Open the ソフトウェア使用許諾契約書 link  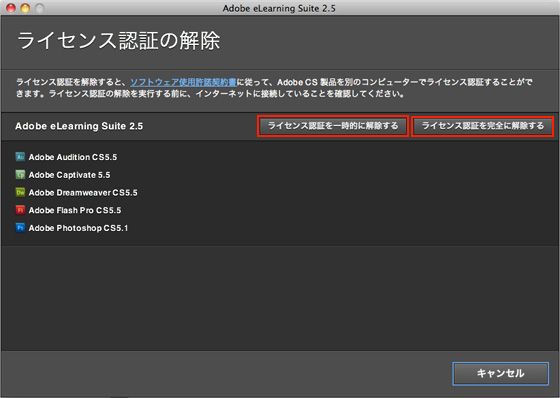(183, 82)
